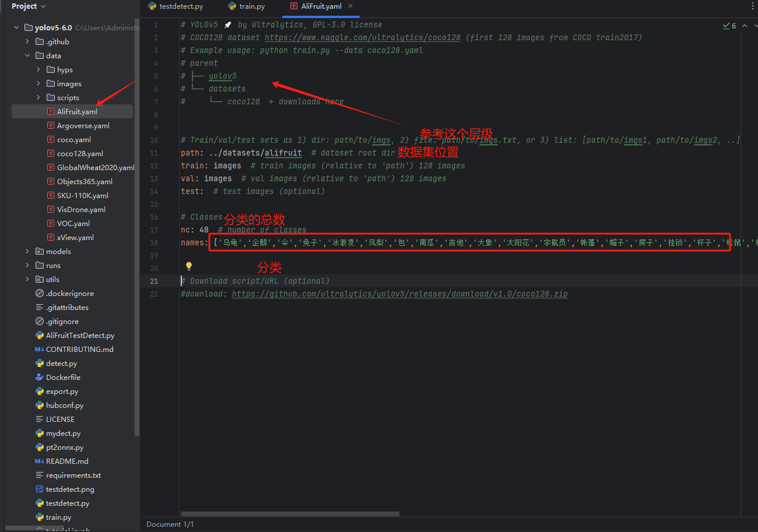Viewport: 758px width, 532px height.
Task: Collapse the yolov5-6.0 root project node
Action: point(16,28)
